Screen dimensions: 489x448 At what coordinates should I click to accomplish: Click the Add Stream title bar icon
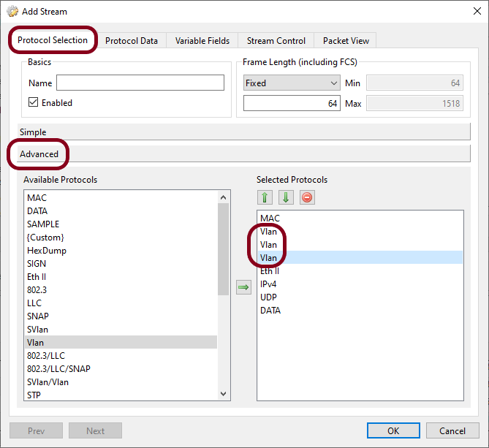[x=12, y=12]
